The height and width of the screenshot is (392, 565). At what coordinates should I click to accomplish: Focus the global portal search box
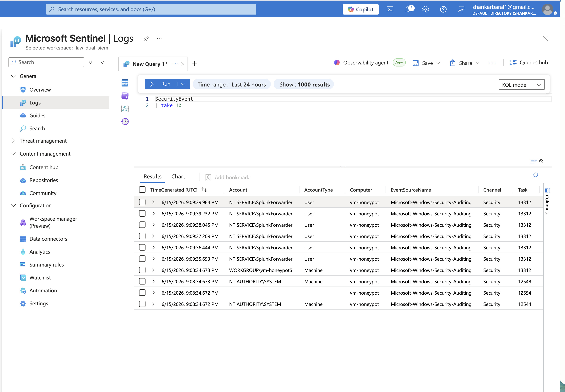pos(151,9)
